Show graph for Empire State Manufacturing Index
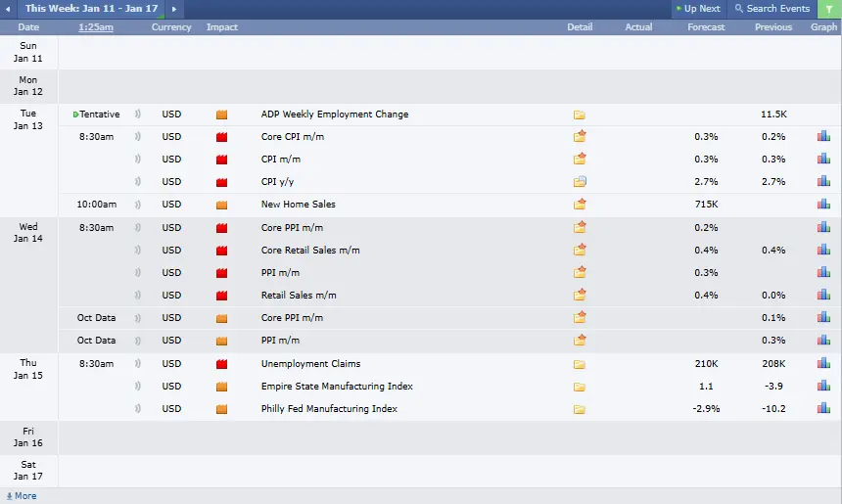Viewport: 842px width, 504px height. (x=823, y=386)
